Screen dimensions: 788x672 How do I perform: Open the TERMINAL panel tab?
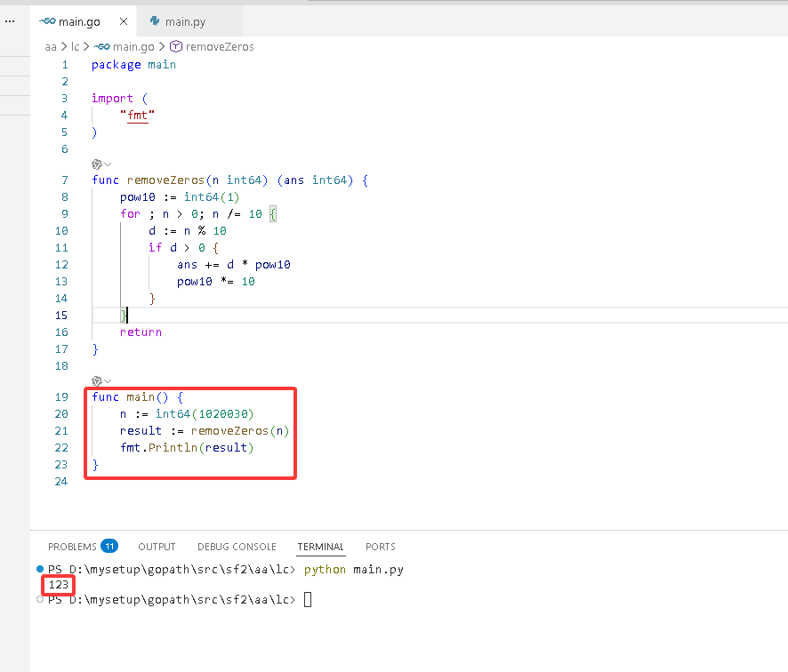pos(321,547)
